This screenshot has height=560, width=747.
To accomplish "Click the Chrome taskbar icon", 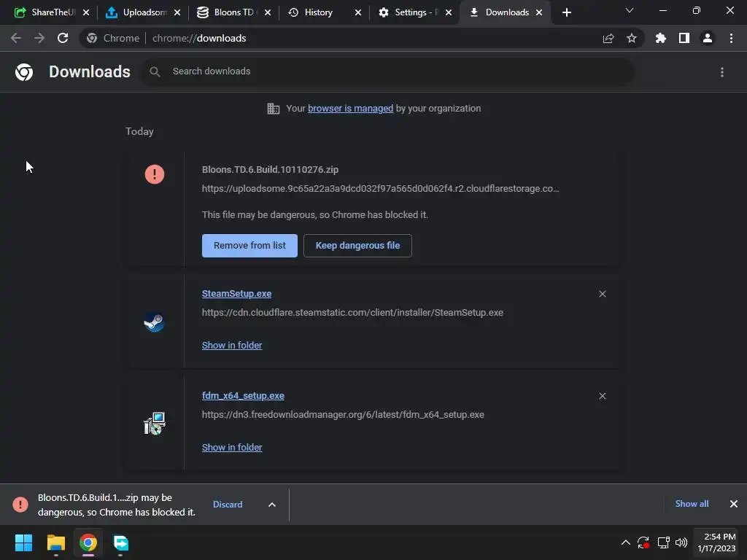I will coord(88,542).
